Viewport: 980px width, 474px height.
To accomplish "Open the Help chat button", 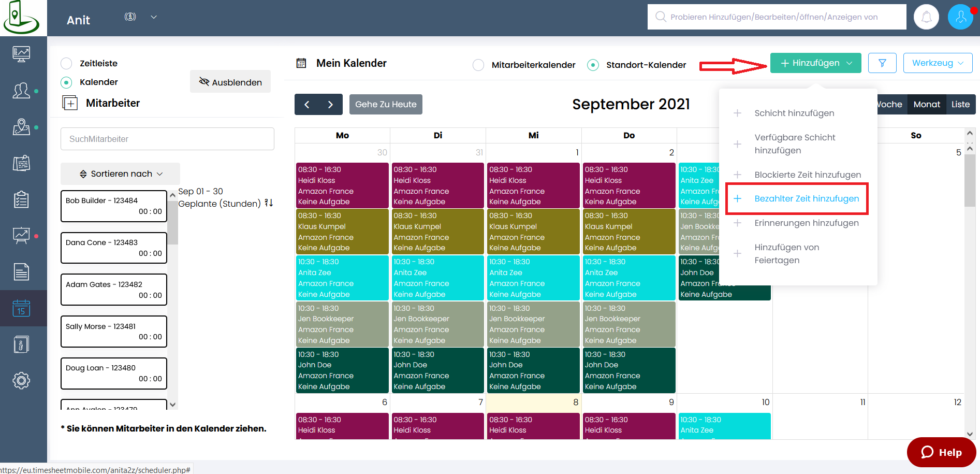I will (x=941, y=452).
